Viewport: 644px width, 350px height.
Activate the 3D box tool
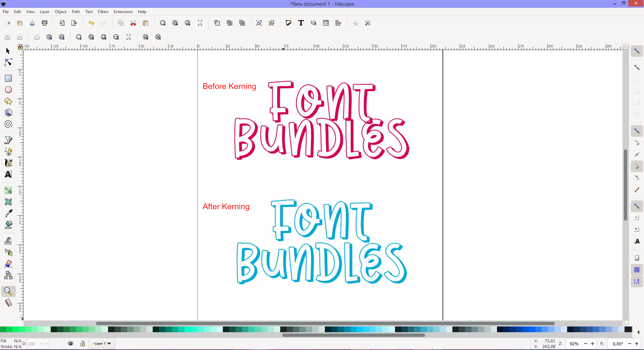click(8, 113)
